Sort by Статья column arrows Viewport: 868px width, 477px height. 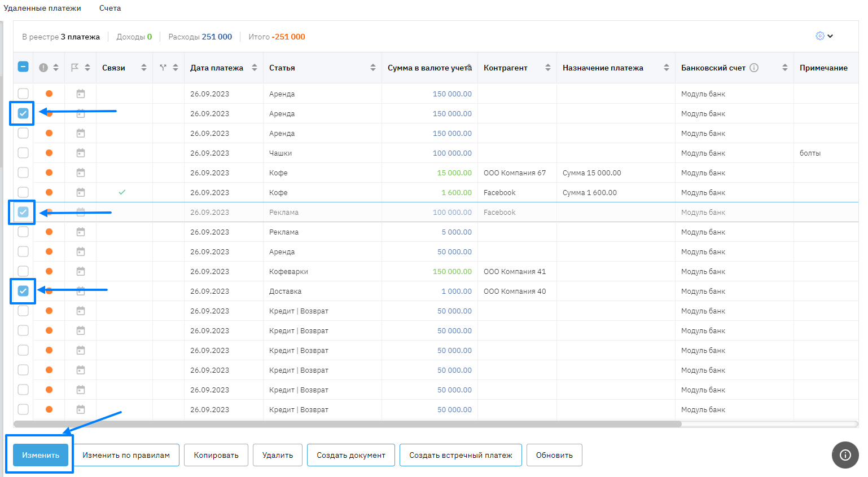click(x=372, y=68)
